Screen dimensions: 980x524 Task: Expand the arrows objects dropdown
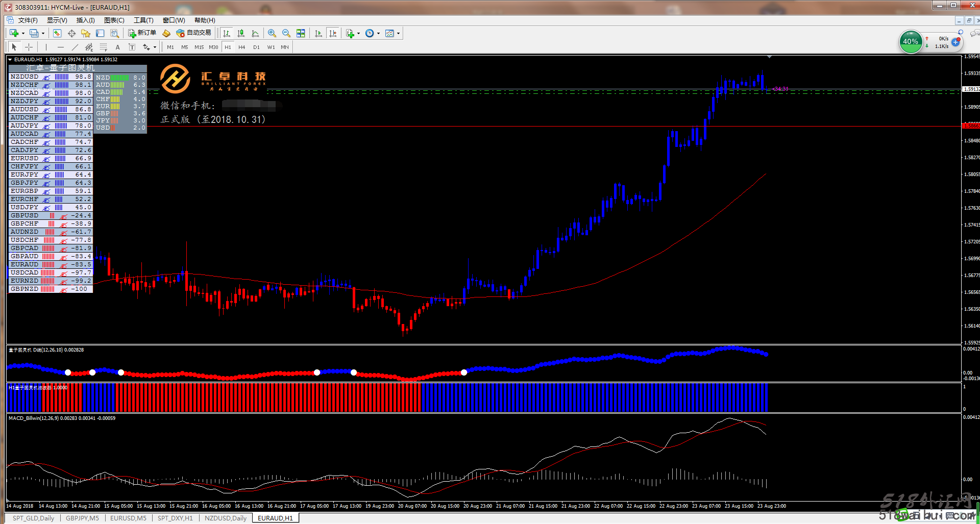click(x=155, y=47)
